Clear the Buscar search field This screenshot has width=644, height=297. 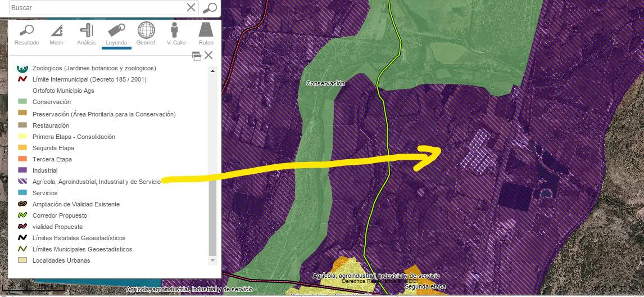(x=191, y=7)
